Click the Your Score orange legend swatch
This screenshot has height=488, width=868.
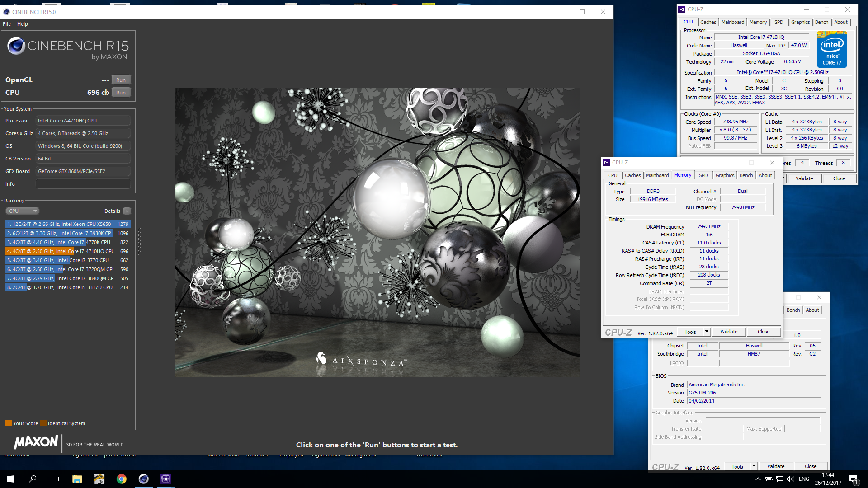[x=9, y=423]
